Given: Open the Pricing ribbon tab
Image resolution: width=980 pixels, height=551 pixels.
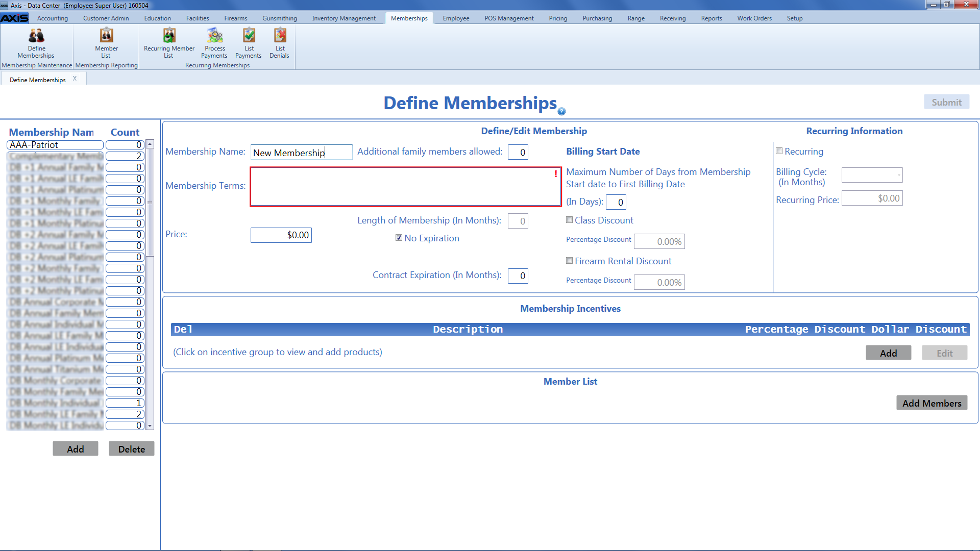Looking at the screenshot, I should (558, 18).
